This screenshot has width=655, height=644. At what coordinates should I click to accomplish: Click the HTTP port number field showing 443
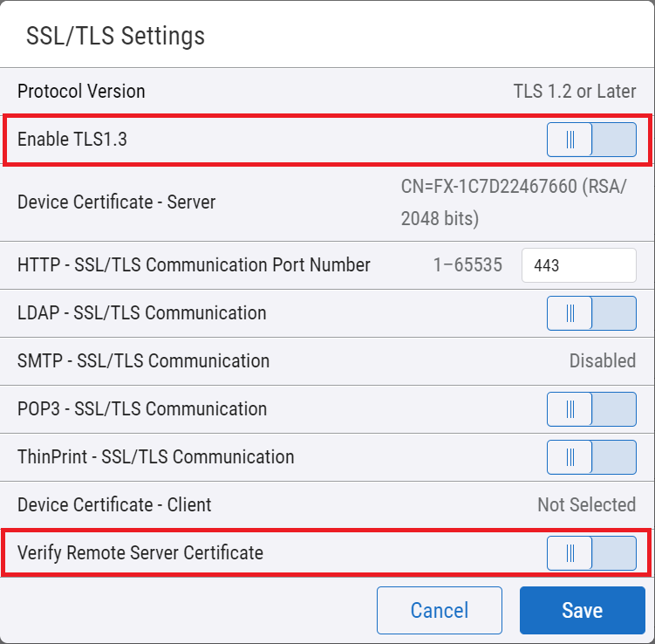point(578,265)
